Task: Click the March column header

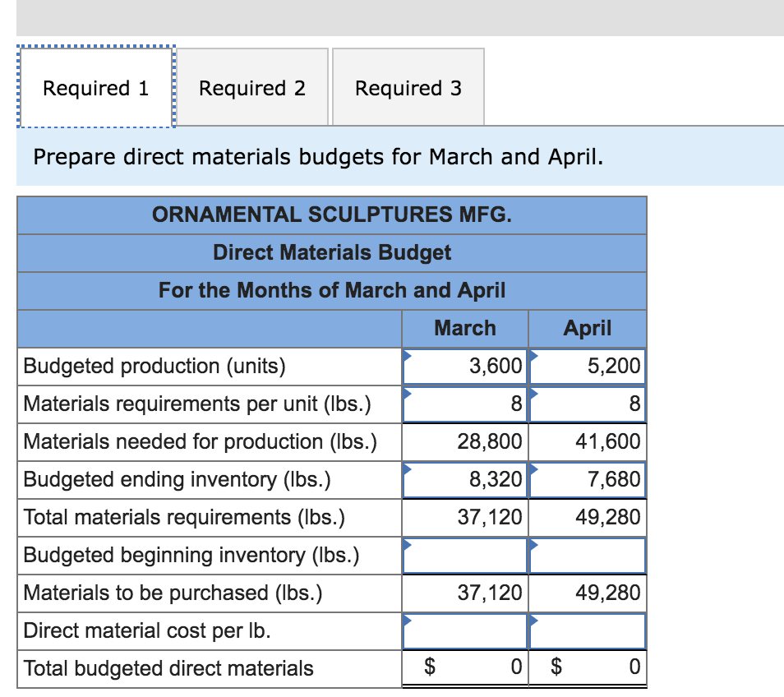Action: coord(465,328)
